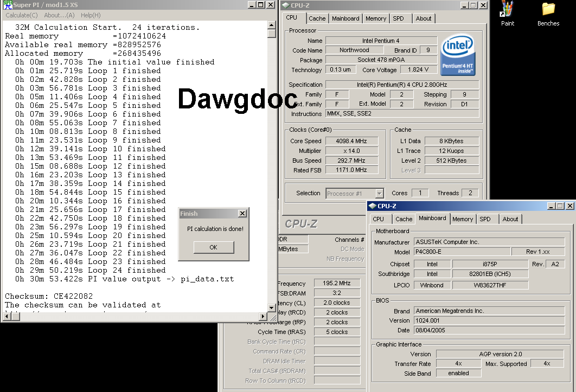Click the ASUSTeK Computer Inc. manufacturer field
This screenshot has height=392, width=576.
pos(489,242)
